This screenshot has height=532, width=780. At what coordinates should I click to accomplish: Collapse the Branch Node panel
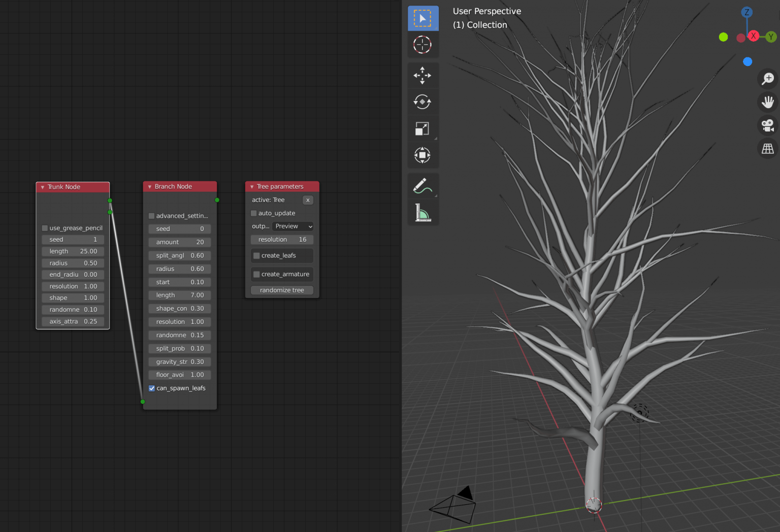click(x=150, y=187)
